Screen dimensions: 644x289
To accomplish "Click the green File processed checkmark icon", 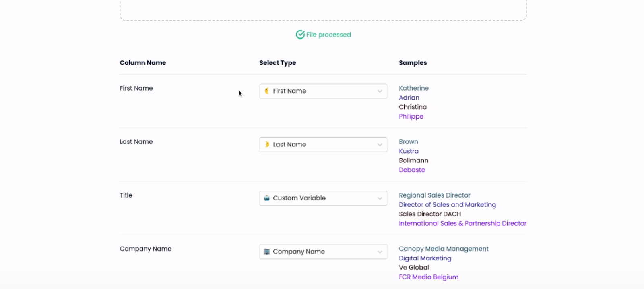I will point(300,35).
